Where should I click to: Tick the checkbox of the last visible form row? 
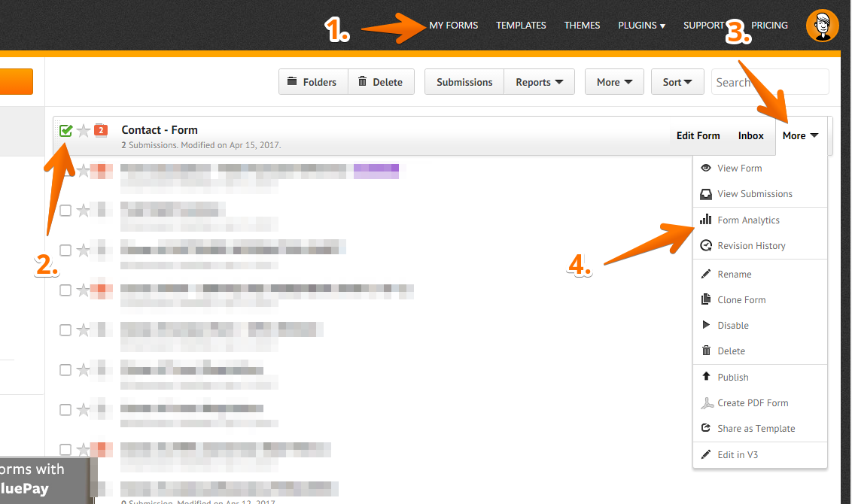tap(65, 450)
